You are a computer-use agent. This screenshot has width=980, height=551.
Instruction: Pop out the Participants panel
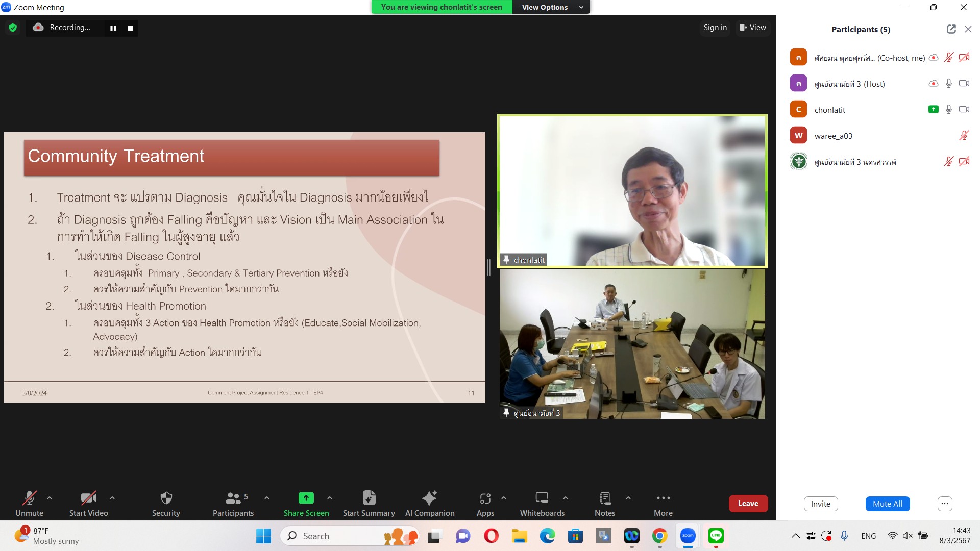click(951, 29)
